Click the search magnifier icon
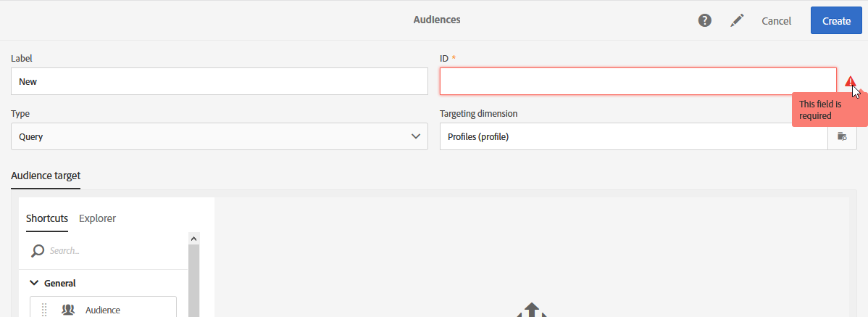The image size is (868, 317). (x=38, y=251)
